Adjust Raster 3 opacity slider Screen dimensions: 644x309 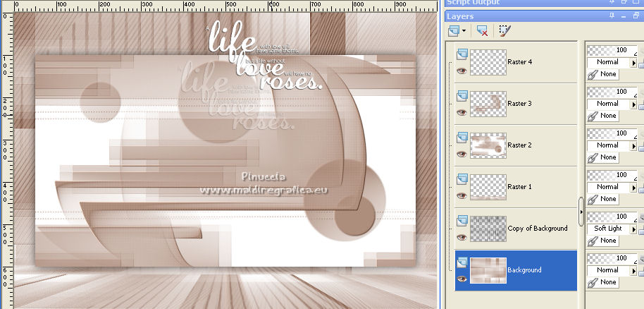[612, 92]
